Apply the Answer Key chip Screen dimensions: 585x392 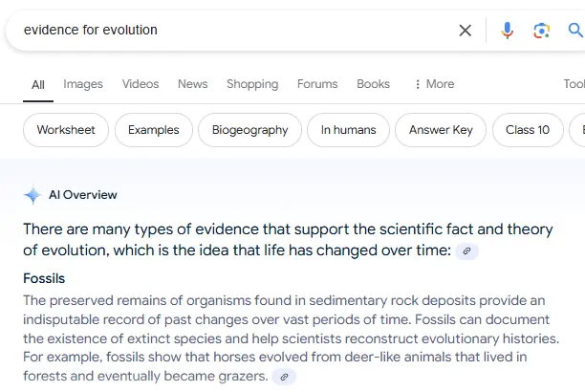pos(441,130)
